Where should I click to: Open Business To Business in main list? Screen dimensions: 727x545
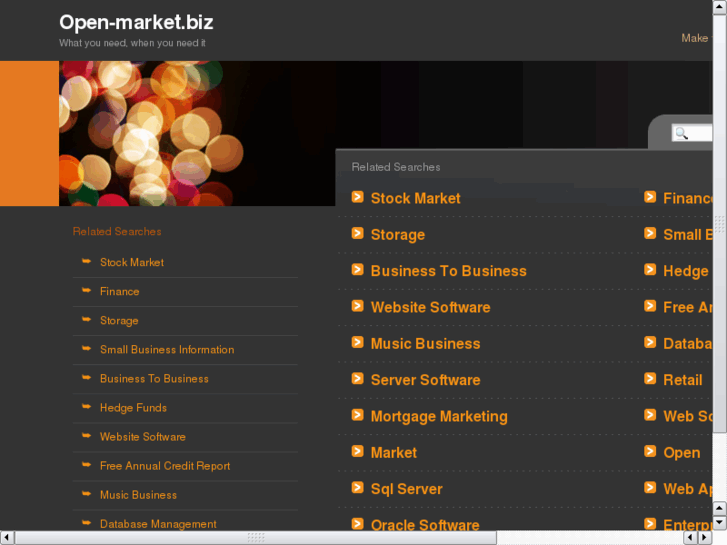point(448,271)
